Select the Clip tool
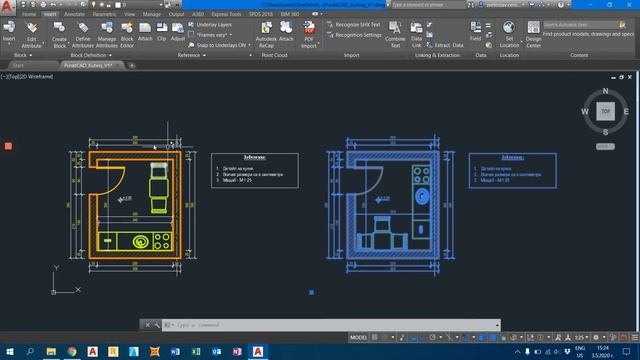This screenshot has width=640, height=360. (x=162, y=31)
